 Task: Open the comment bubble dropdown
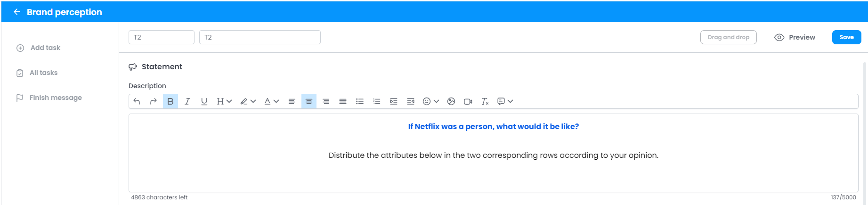[505, 101]
